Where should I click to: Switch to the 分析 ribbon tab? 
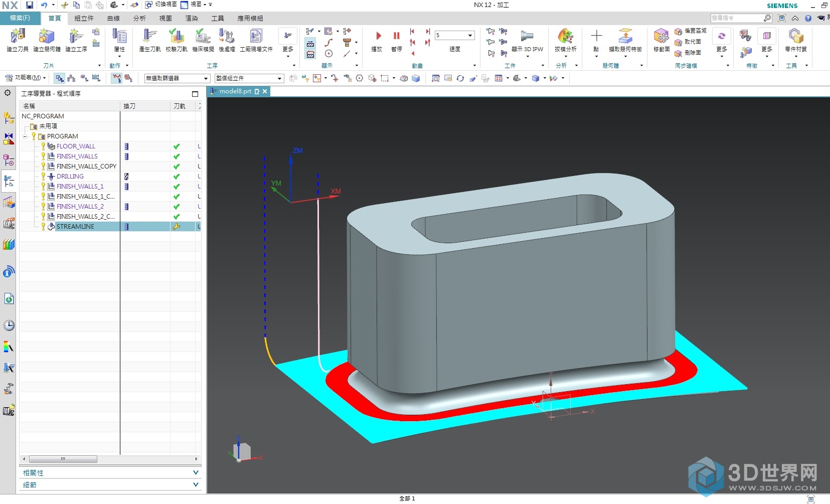139,19
